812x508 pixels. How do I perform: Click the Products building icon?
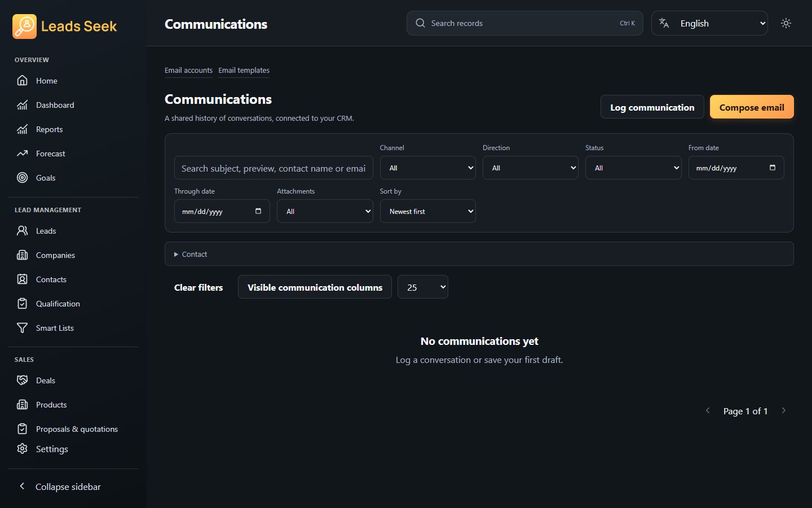22,405
